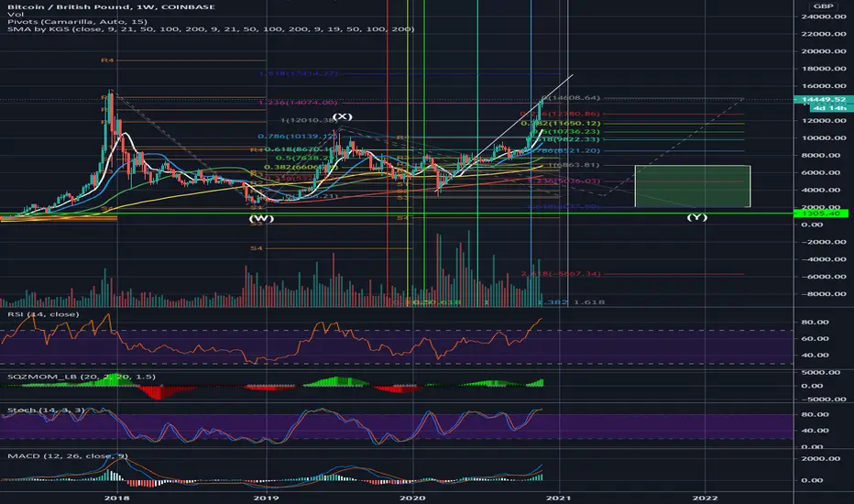
Task: Select the 0.786(10139.12) Fibonacci level label
Action: (x=298, y=137)
